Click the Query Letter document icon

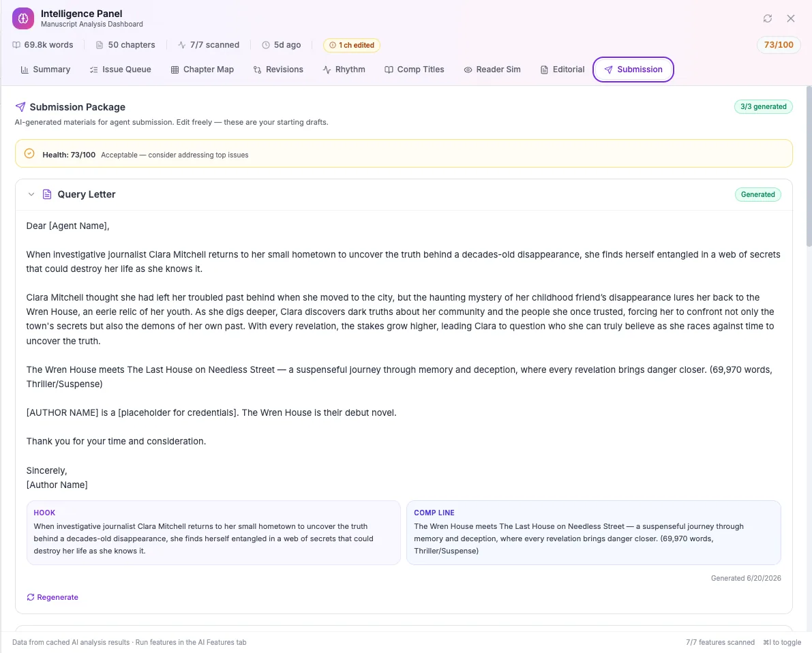coord(47,195)
